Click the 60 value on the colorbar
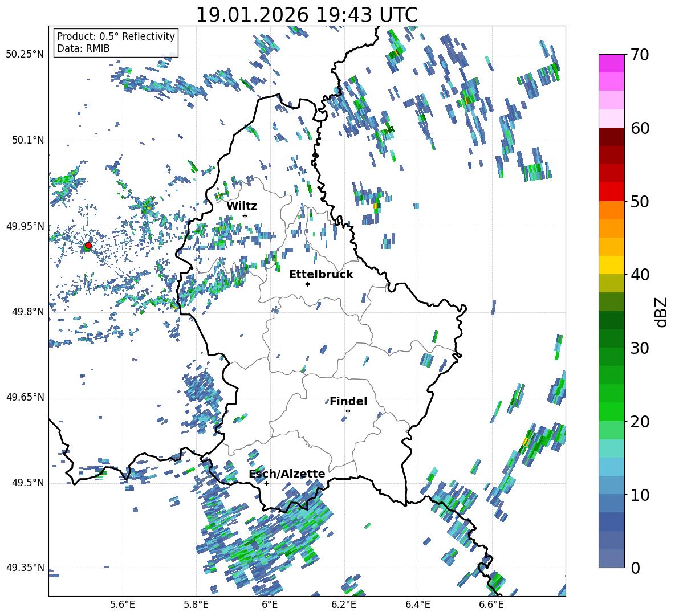 pos(639,128)
